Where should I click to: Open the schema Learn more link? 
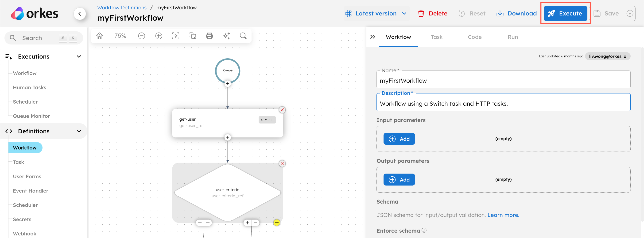click(x=503, y=215)
